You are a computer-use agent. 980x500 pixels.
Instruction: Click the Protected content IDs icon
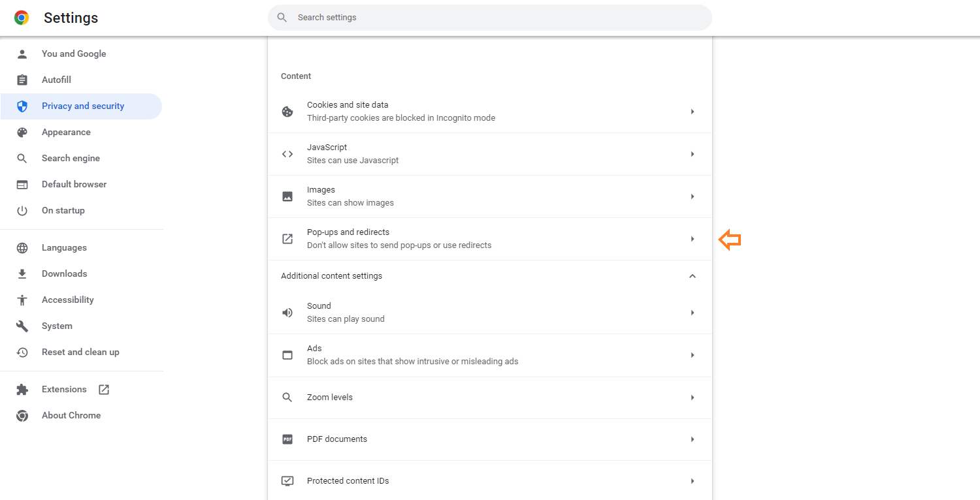(x=287, y=481)
